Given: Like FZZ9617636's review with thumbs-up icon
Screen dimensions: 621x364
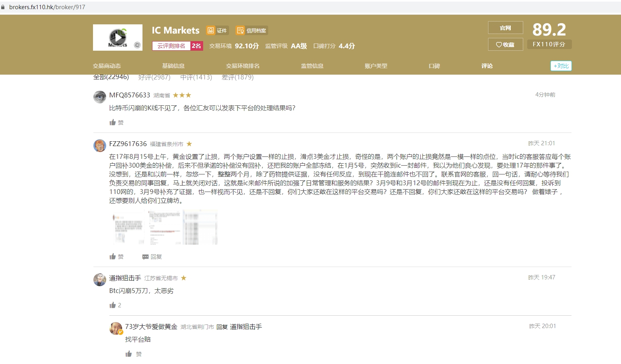Looking at the screenshot, I should pyautogui.click(x=113, y=256).
